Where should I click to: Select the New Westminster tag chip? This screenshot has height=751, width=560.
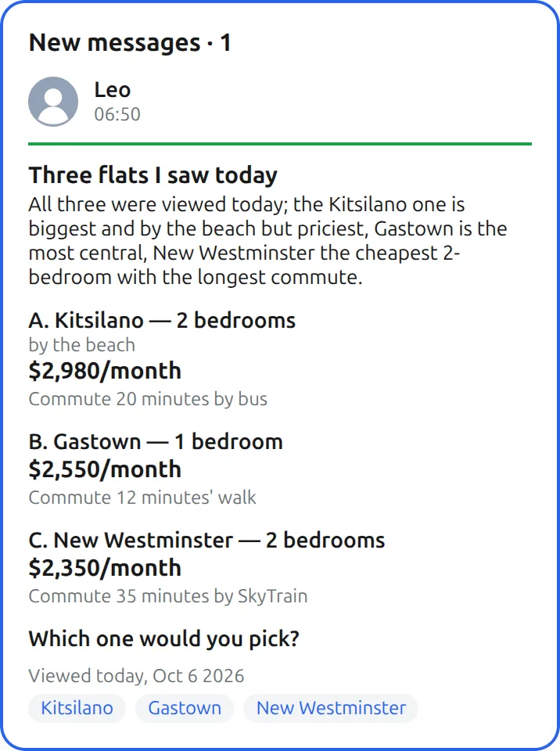pos(331,708)
